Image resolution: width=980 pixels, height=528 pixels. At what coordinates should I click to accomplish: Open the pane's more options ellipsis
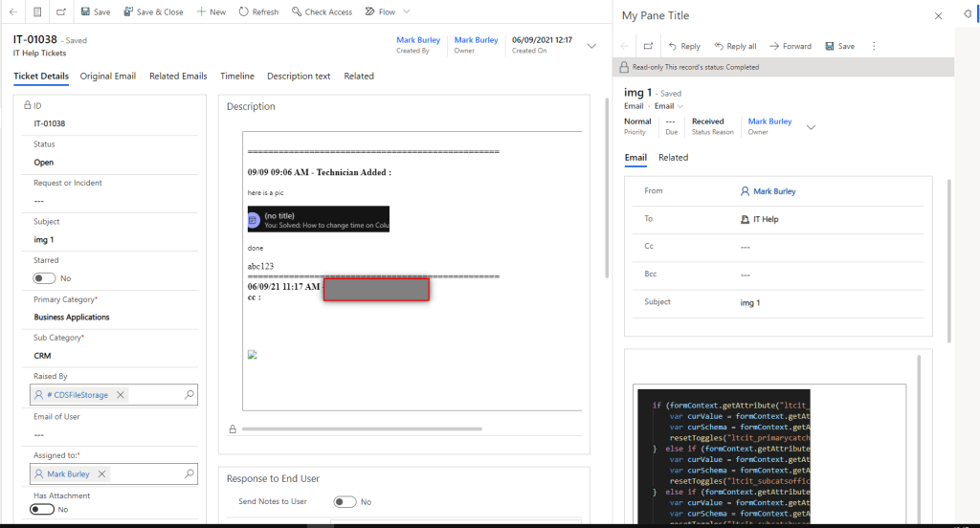click(873, 46)
